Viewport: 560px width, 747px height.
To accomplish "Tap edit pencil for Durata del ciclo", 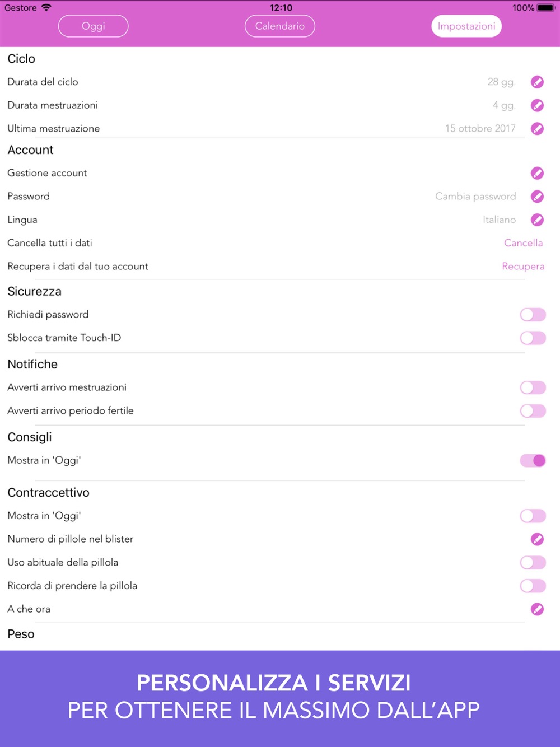I will 537,82.
